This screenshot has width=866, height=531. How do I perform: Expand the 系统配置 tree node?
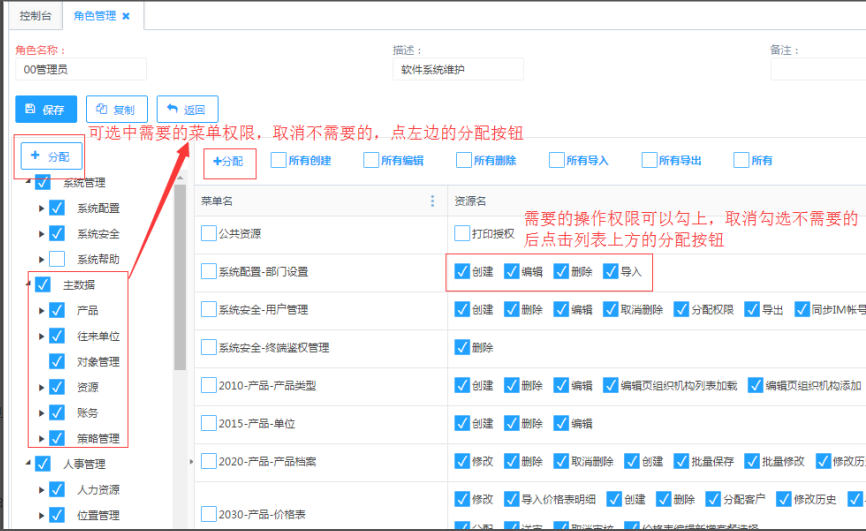(41, 208)
